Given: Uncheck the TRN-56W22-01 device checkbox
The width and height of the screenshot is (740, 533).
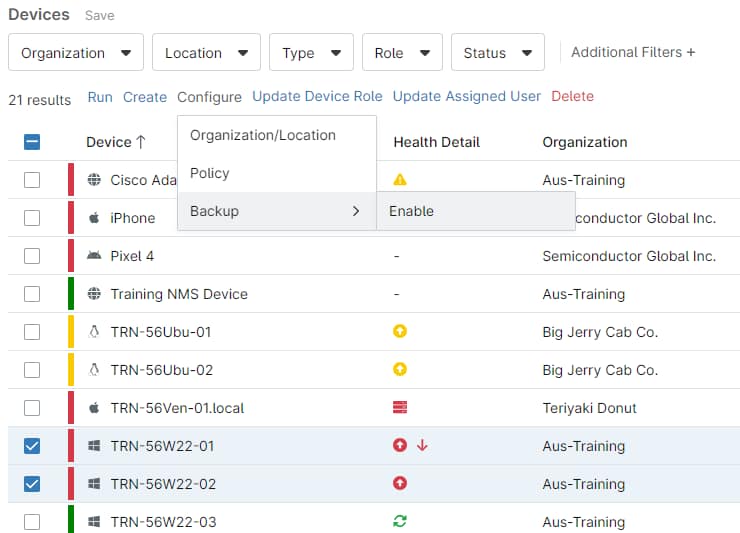Looking at the screenshot, I should [32, 446].
